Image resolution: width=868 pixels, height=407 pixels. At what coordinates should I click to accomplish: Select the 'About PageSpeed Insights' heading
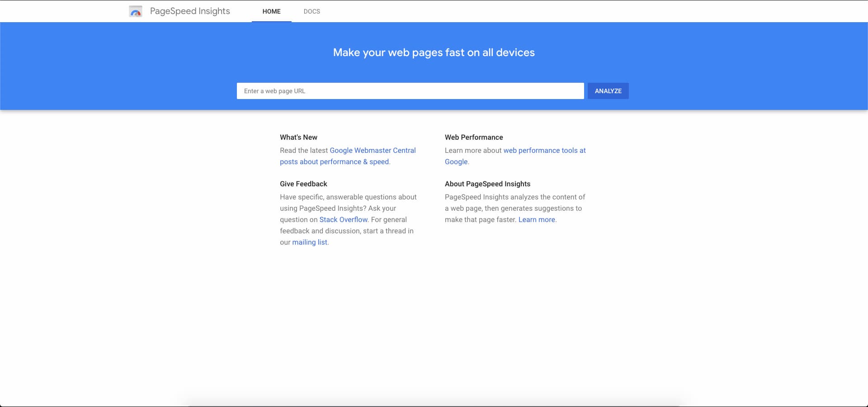[x=487, y=184]
